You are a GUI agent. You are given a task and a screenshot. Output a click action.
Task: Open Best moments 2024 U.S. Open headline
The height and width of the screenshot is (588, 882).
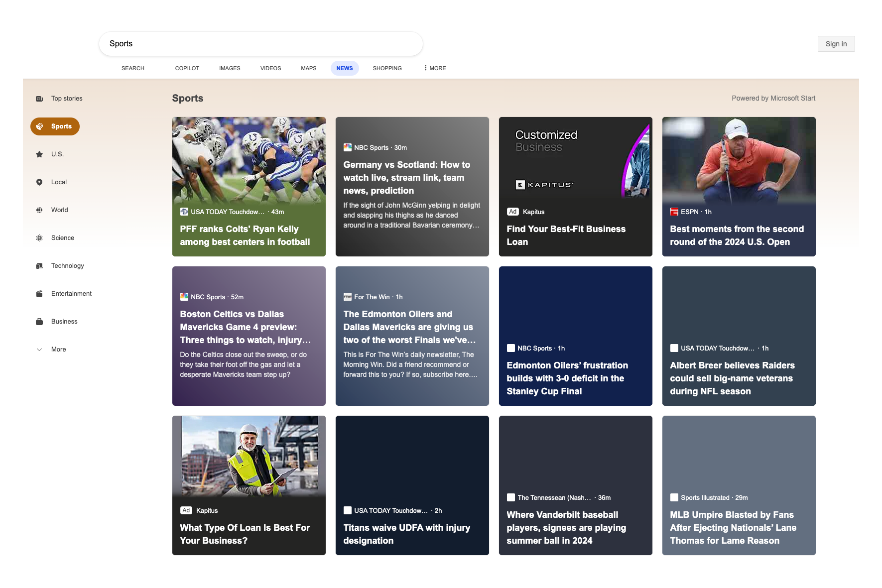click(x=737, y=235)
